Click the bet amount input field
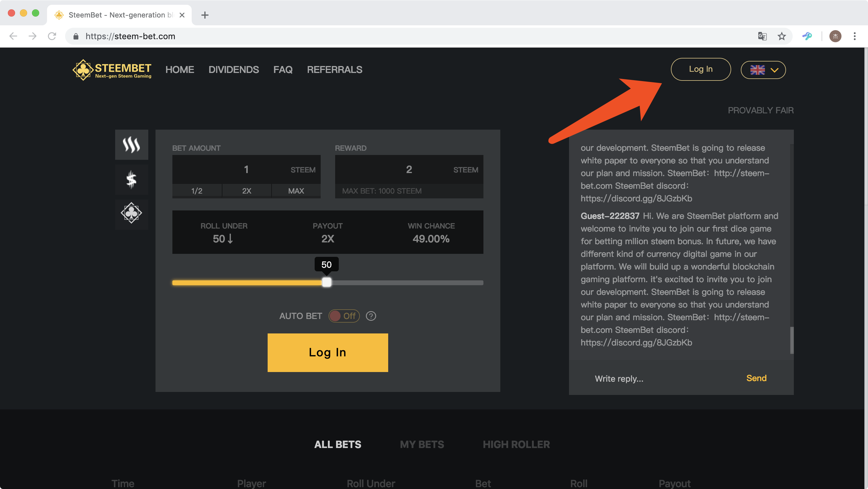The image size is (868, 489). coord(246,169)
